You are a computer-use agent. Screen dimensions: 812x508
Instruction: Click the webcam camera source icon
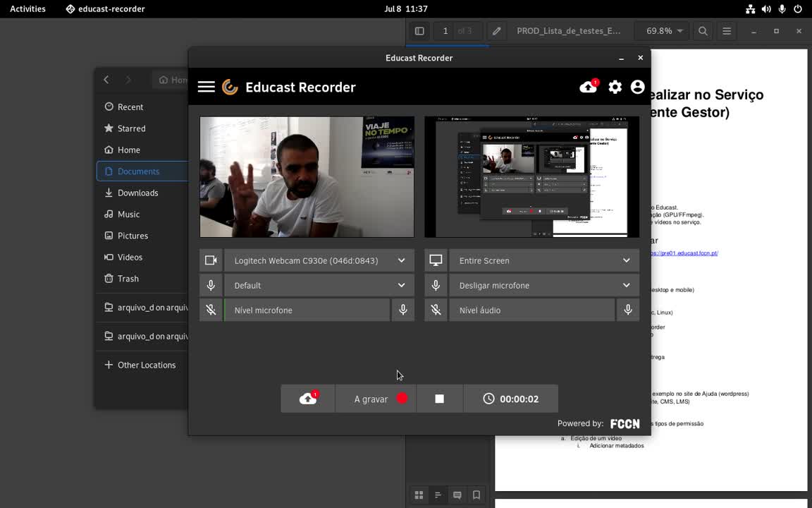point(211,260)
